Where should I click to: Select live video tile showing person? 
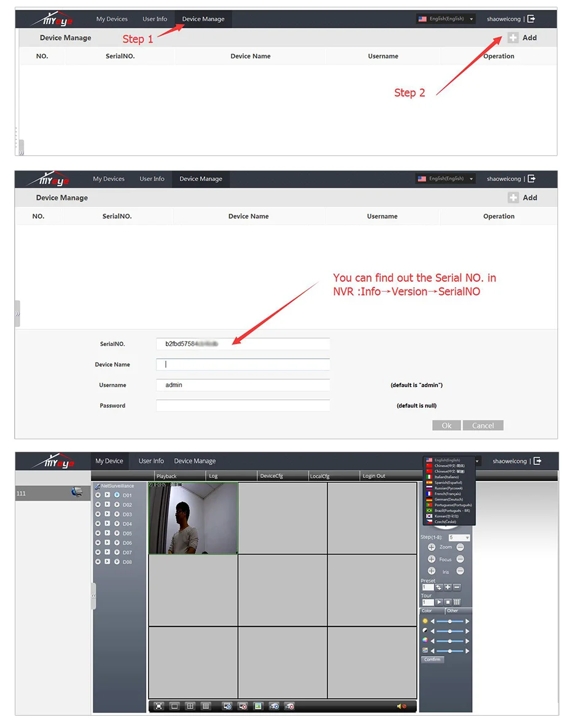coord(193,518)
